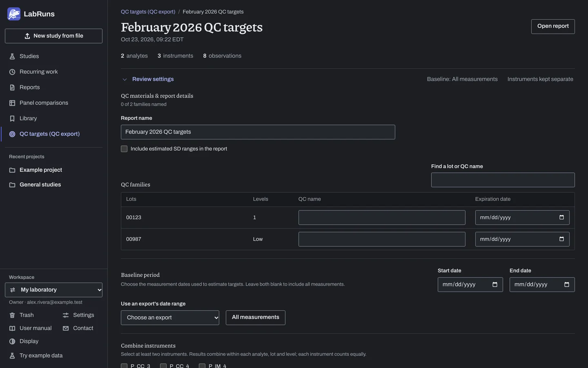Enable estimated SD ranges in the report

point(124,149)
